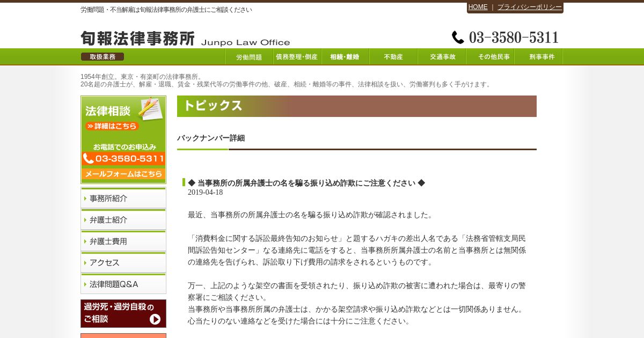644x338 pixels.
Task: Click the 過労死・過労自殺のご相談 banner
Action: (x=123, y=313)
